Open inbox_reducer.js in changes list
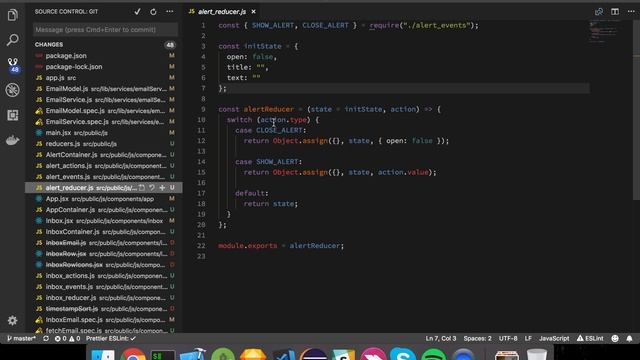640x360 pixels. point(104,298)
